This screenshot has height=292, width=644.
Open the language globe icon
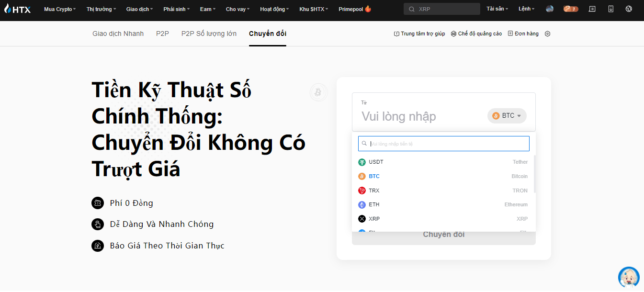(629, 9)
